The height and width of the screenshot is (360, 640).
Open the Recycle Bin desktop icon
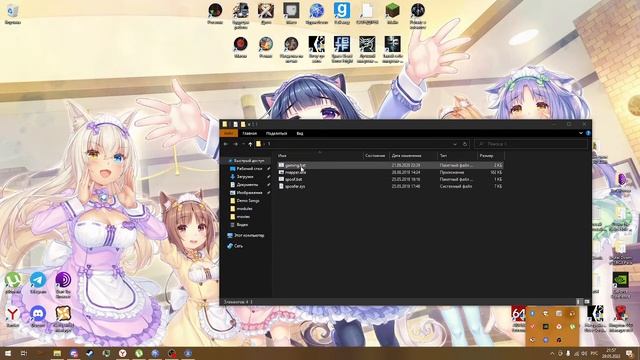click(13, 13)
